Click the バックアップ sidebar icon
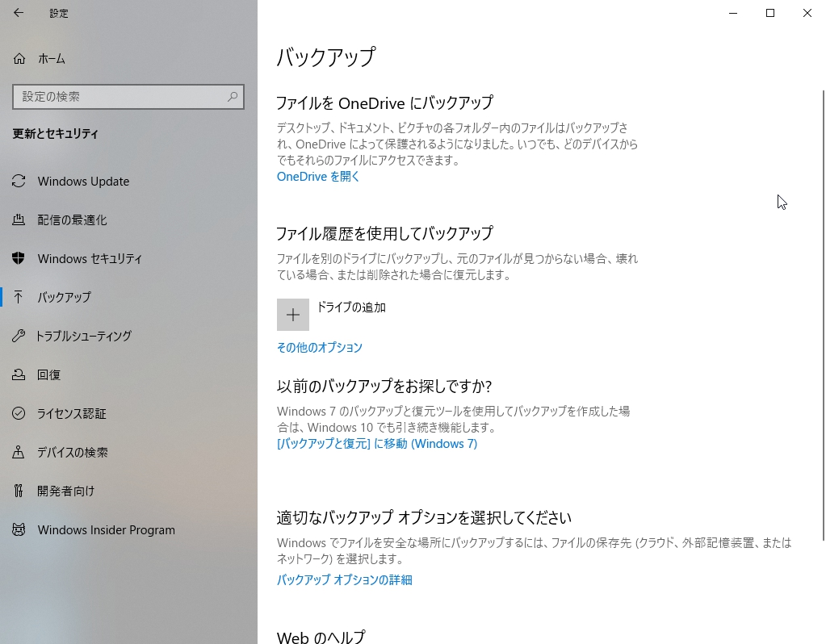The width and height of the screenshot is (826, 644). 19,297
